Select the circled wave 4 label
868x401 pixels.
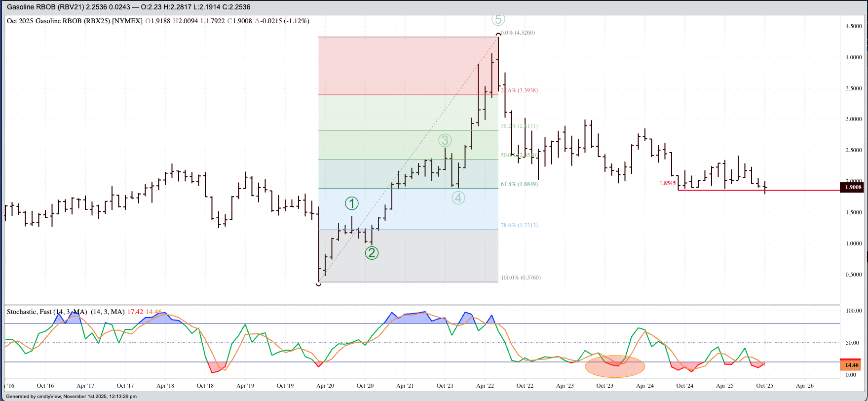(458, 198)
